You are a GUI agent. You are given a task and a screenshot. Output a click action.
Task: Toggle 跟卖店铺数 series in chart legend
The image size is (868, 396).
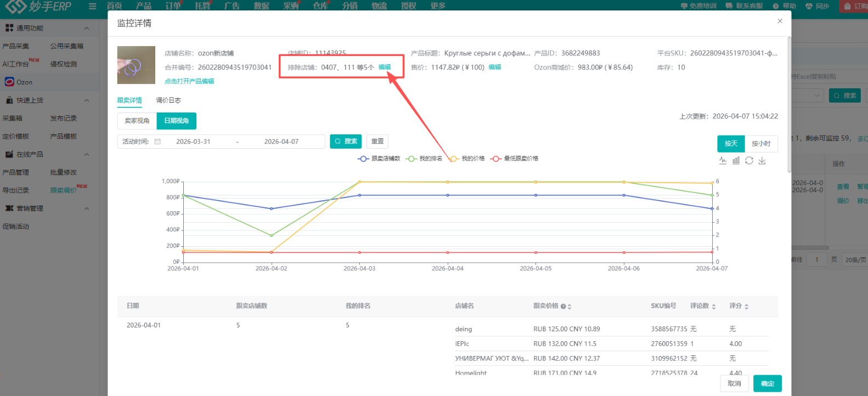[379, 159]
